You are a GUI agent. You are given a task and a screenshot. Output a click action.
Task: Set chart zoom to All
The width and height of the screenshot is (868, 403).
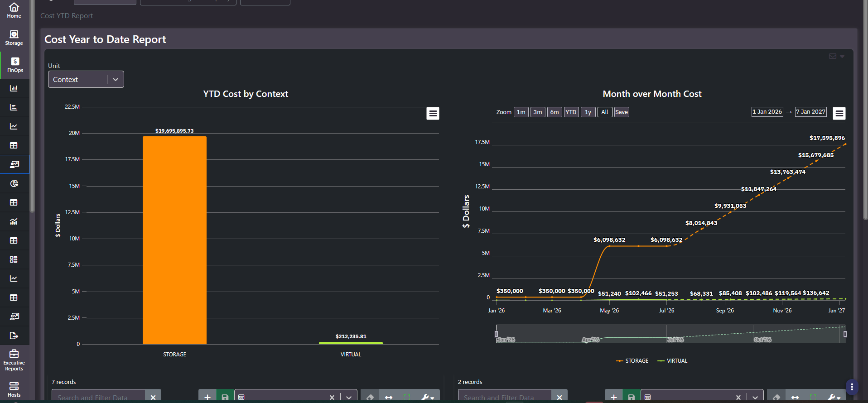click(x=605, y=112)
